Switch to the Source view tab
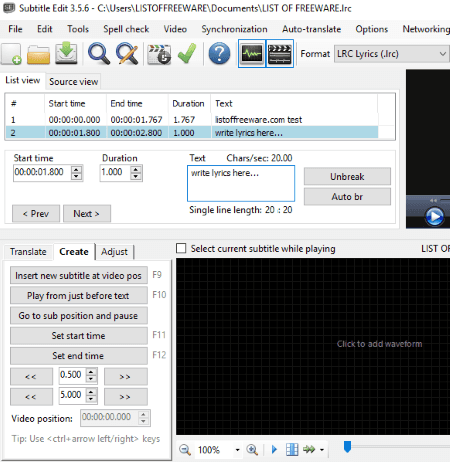The width and height of the screenshot is (450, 462). (x=73, y=81)
